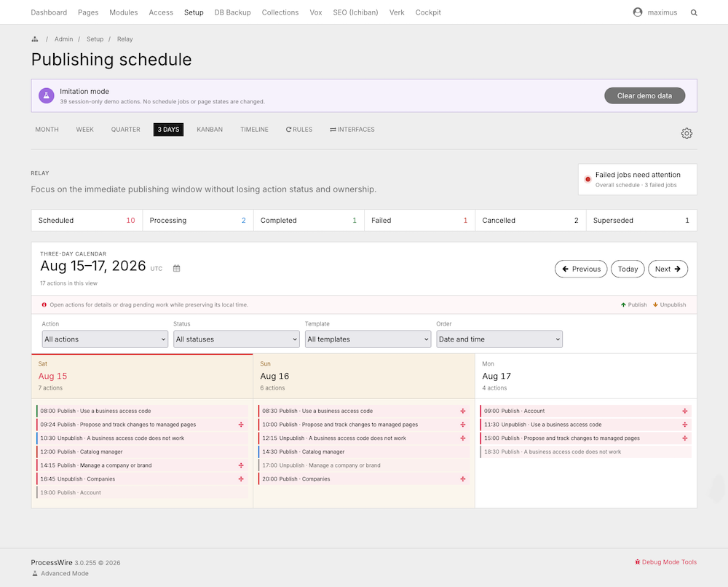Open the calendar date picker icon

[x=176, y=269]
